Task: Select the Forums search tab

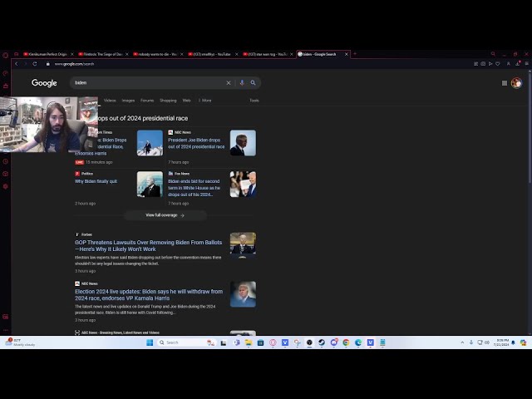Action: coord(147,101)
